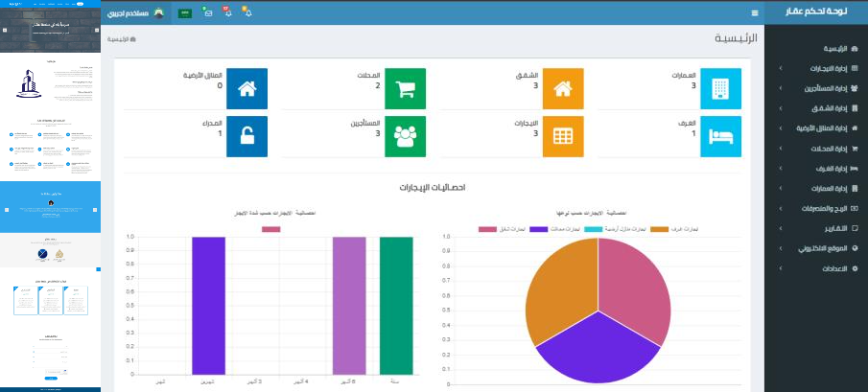Toggle the cyan منازل أرضية legend swatch

coord(594,229)
